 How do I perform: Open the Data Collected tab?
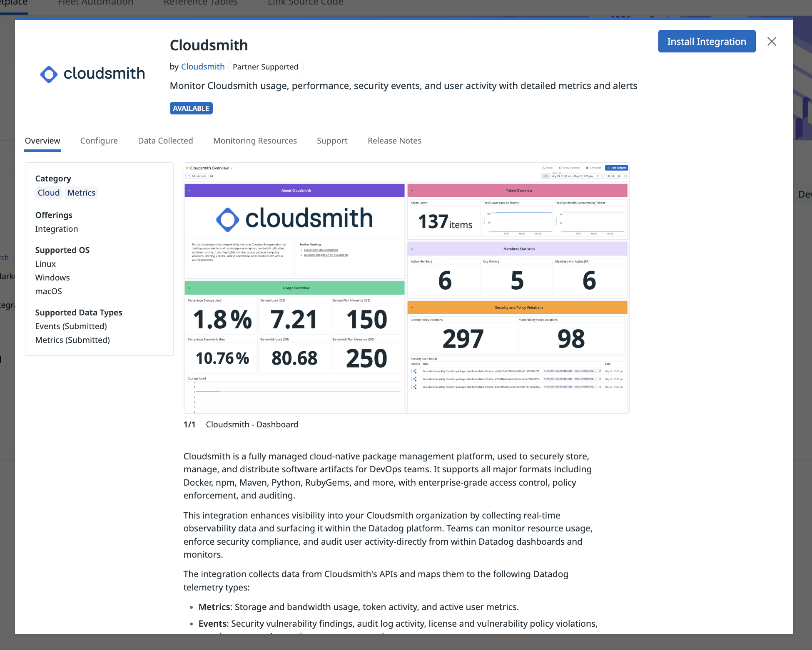[x=165, y=141]
